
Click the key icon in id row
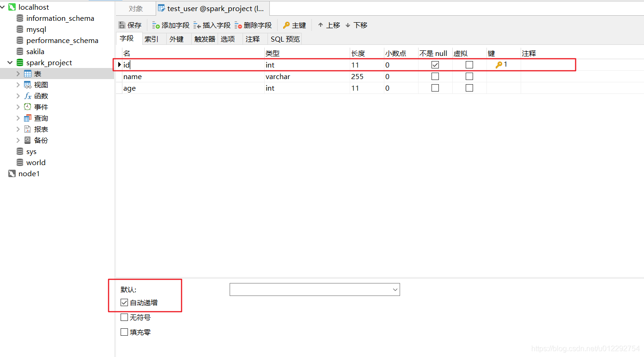click(499, 65)
